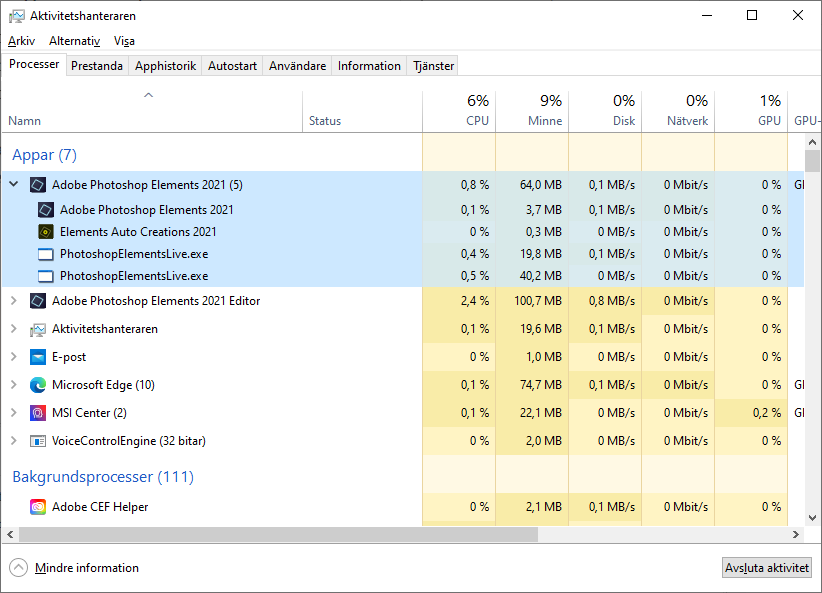The height and width of the screenshot is (593, 822).
Task: Select the VoiceControlEngine process icon
Action: click(x=38, y=440)
